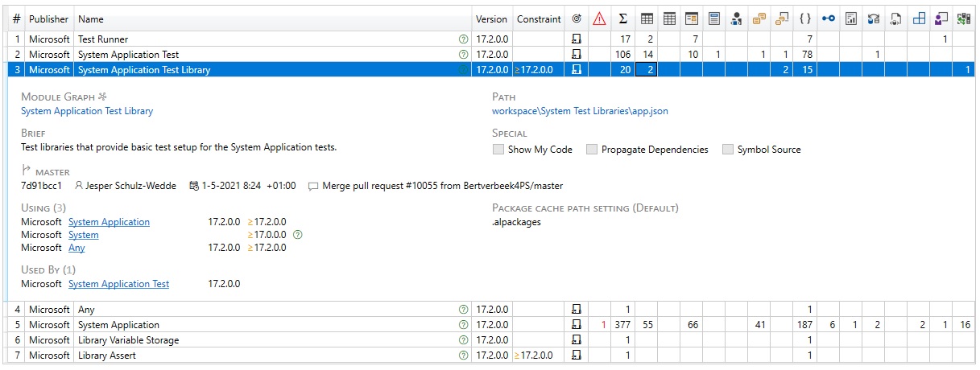Open the workspace\System Test Libraries\app.json path link
This screenshot has height=370, width=980.
tap(580, 111)
